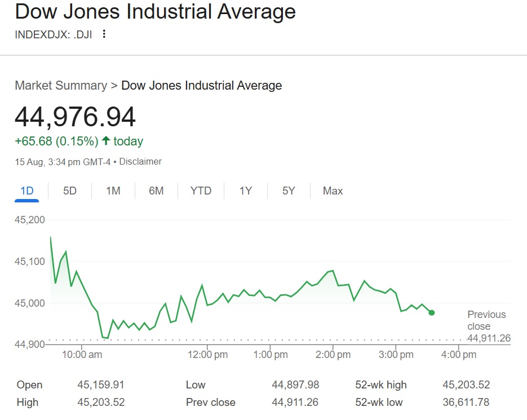The image size is (527, 420).
Task: Click the Dow Jones Industrial Average breadcrumb text
Action: pyautogui.click(x=201, y=86)
